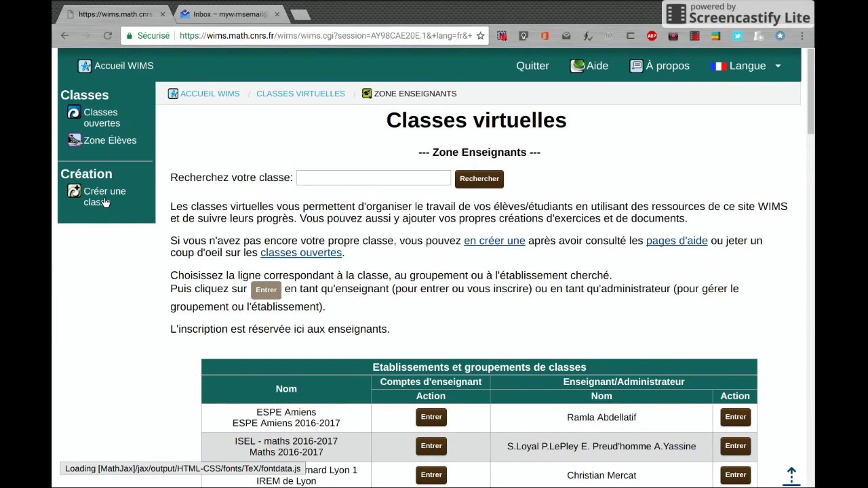Open Chrome three-dot menu
Image resolution: width=868 pixels, height=488 pixels.
click(x=802, y=36)
